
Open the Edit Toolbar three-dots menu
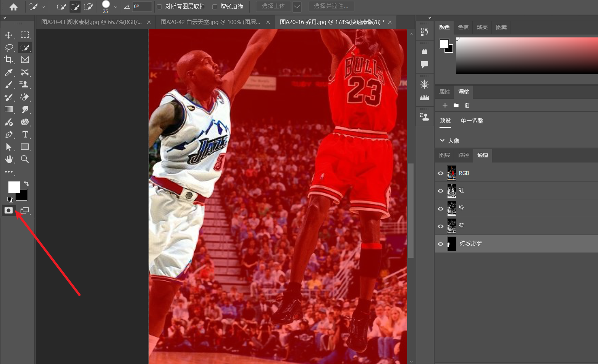(9, 171)
